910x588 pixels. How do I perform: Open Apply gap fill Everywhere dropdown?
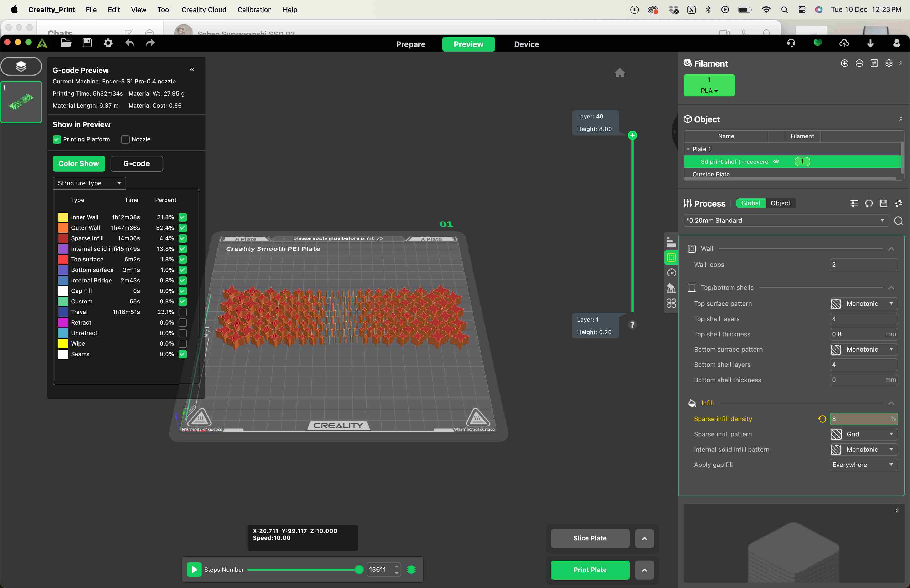point(864,465)
